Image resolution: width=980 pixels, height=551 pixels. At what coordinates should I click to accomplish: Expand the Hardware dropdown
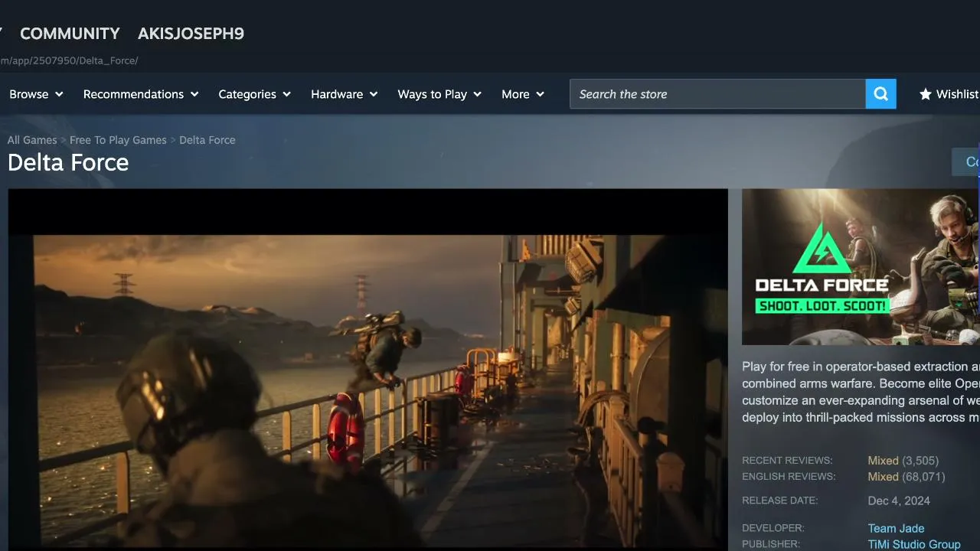click(x=345, y=94)
